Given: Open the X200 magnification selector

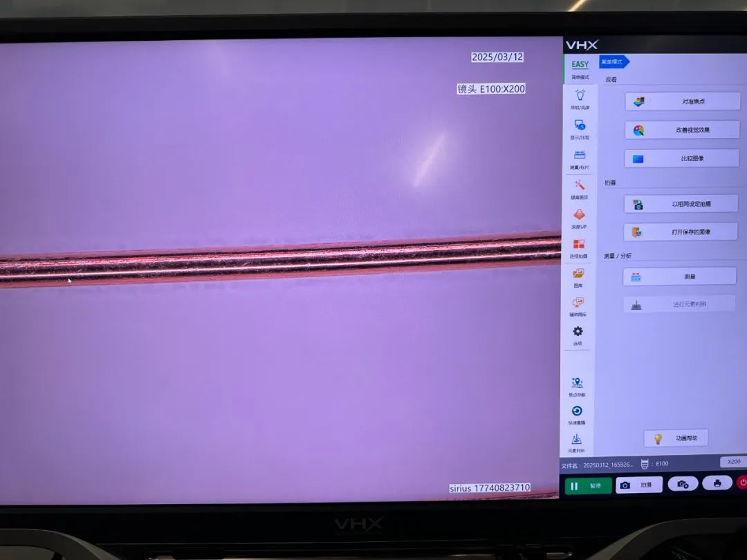Looking at the screenshot, I should tap(733, 461).
